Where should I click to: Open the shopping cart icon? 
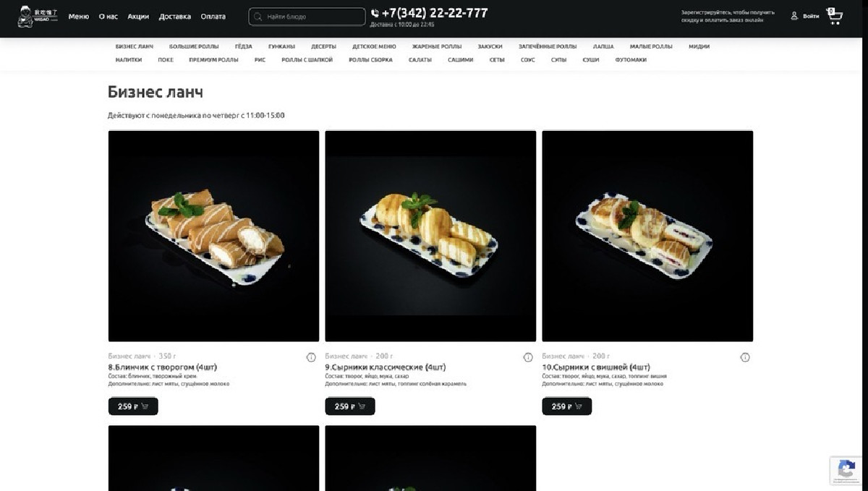[835, 17]
